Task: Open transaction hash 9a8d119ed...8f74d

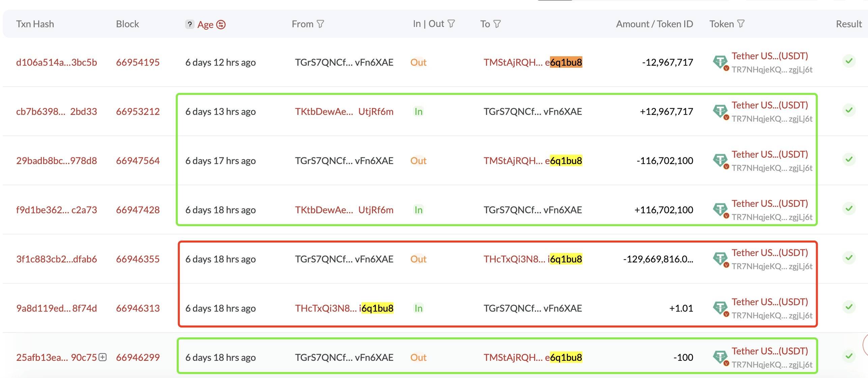Action: 57,308
